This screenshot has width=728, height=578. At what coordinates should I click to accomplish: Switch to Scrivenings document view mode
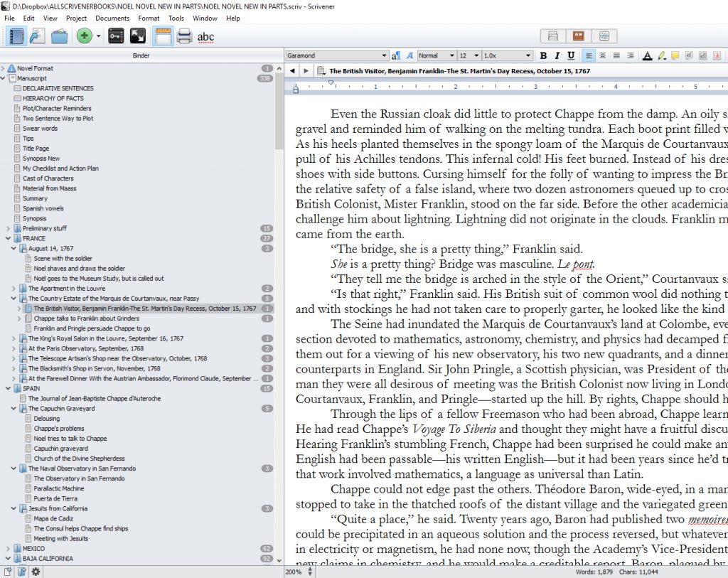(553, 36)
